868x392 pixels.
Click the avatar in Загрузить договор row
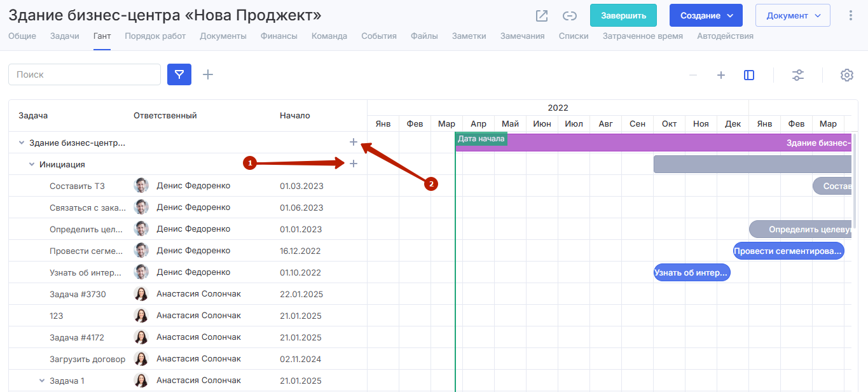[141, 358]
